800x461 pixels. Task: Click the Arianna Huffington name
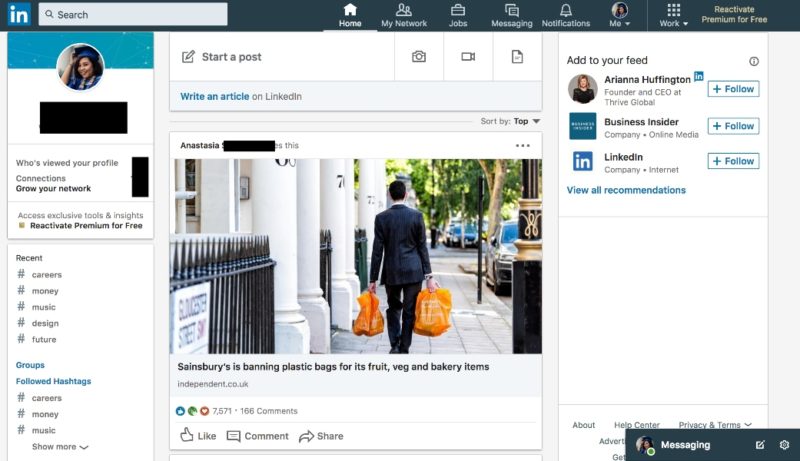(x=647, y=80)
